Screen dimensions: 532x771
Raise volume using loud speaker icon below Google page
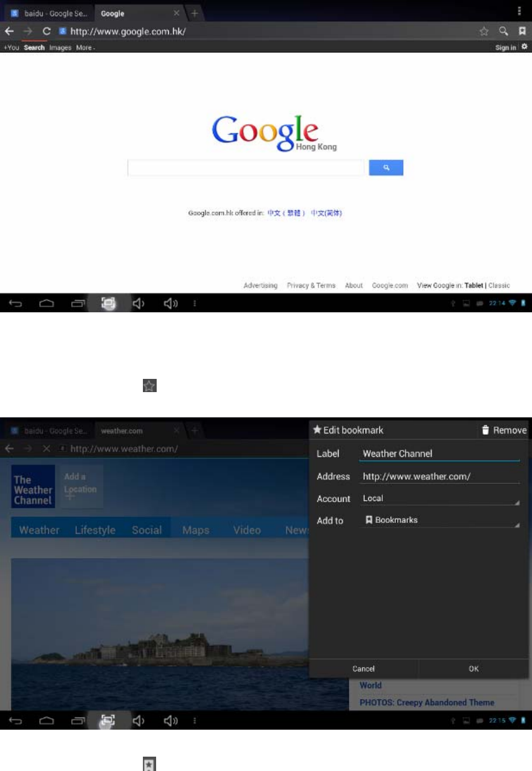pos(170,303)
